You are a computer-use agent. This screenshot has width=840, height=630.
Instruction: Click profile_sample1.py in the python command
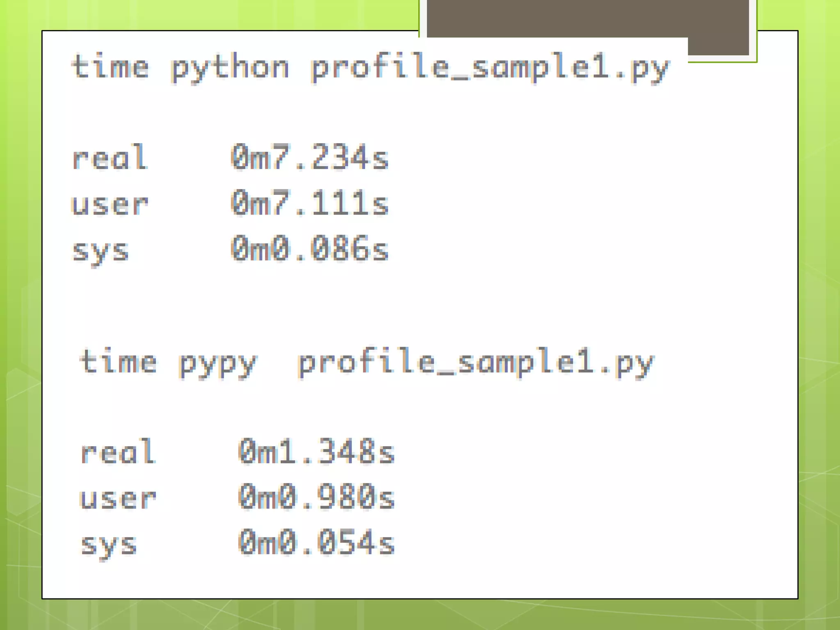point(490,68)
